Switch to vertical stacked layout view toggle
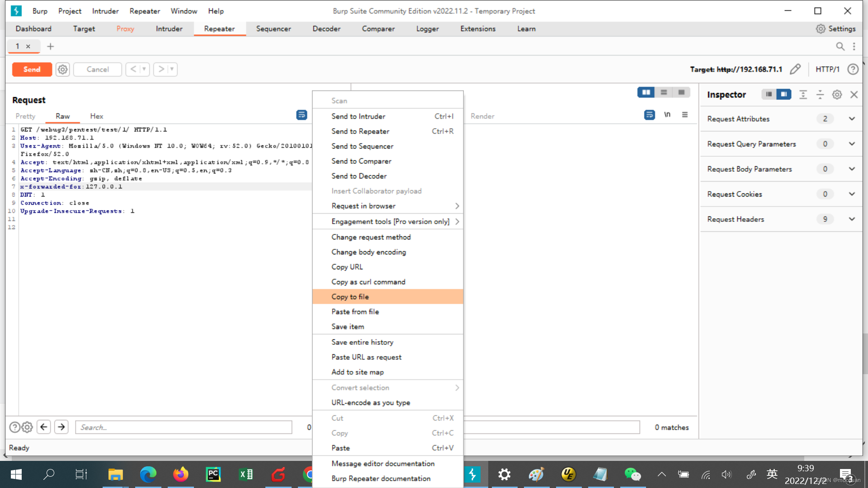Image resolution: width=868 pixels, height=488 pixels. point(664,92)
